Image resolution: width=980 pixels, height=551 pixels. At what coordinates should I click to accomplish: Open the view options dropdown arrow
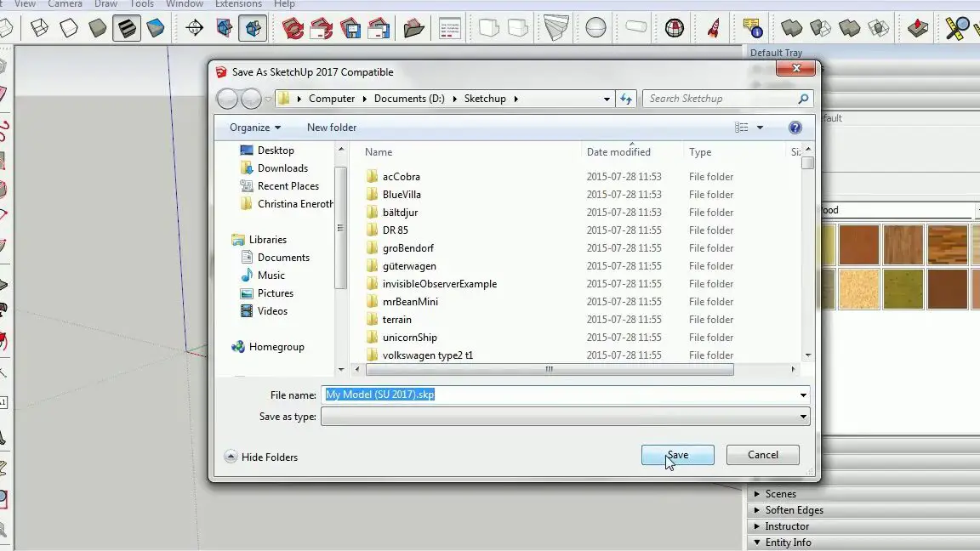click(760, 128)
